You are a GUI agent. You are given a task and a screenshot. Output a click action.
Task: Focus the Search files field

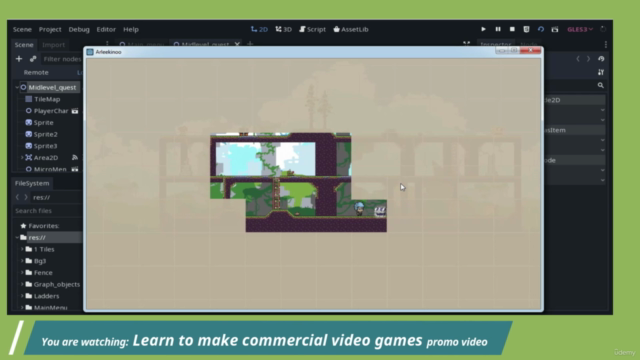coord(47,211)
